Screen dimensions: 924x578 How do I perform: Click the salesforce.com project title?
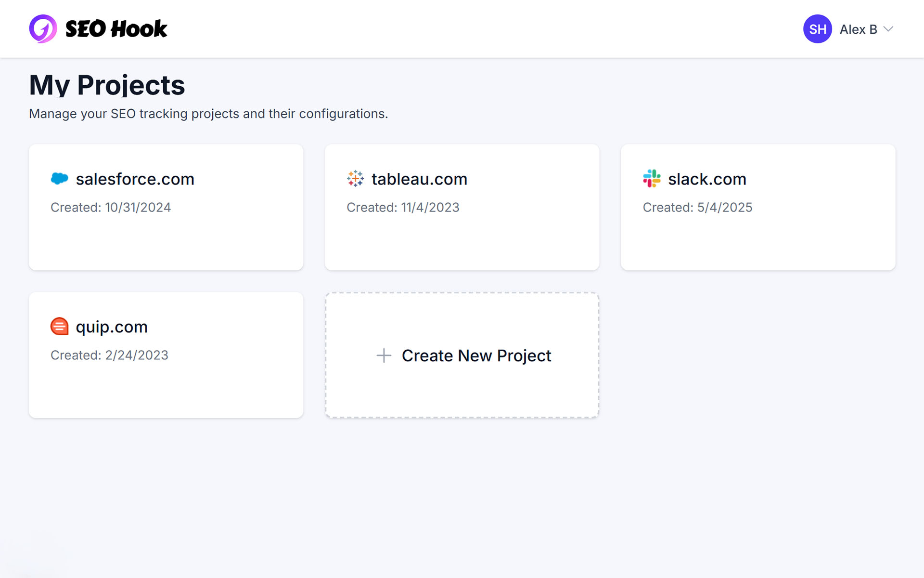[135, 179]
